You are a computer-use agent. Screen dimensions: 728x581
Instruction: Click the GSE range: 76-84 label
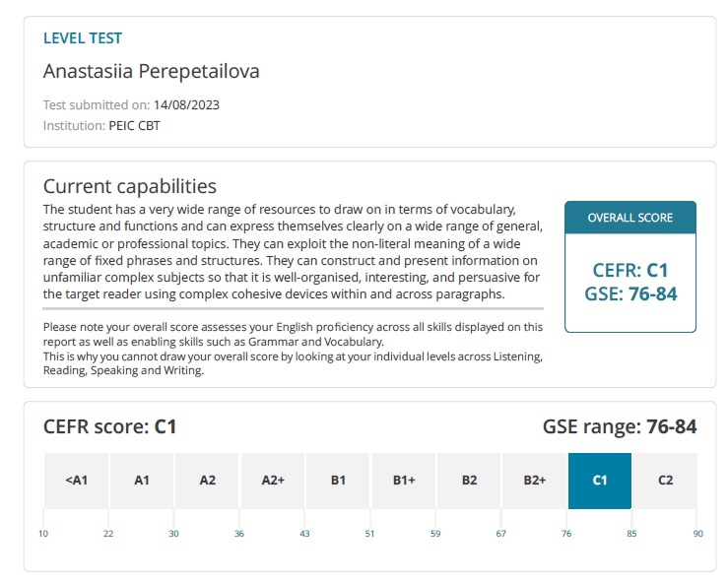pyautogui.click(x=620, y=427)
